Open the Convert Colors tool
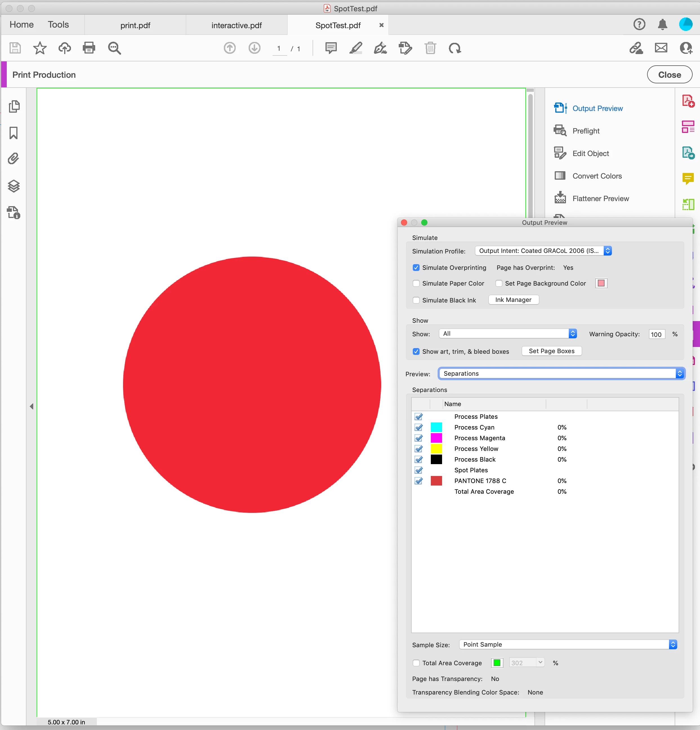 point(597,176)
